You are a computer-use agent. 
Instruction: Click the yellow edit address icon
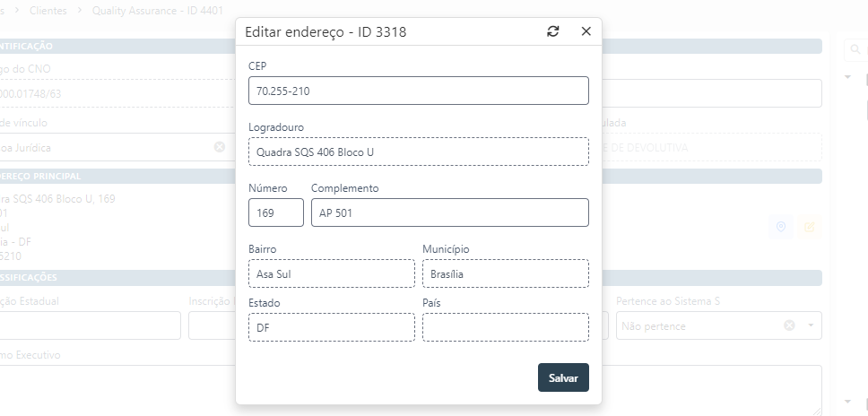[x=810, y=228]
